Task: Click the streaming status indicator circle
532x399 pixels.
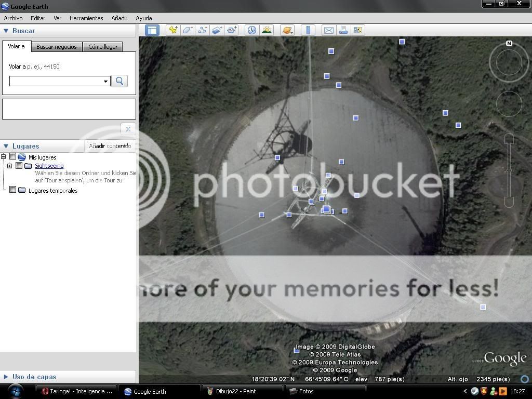Action: pos(525,379)
